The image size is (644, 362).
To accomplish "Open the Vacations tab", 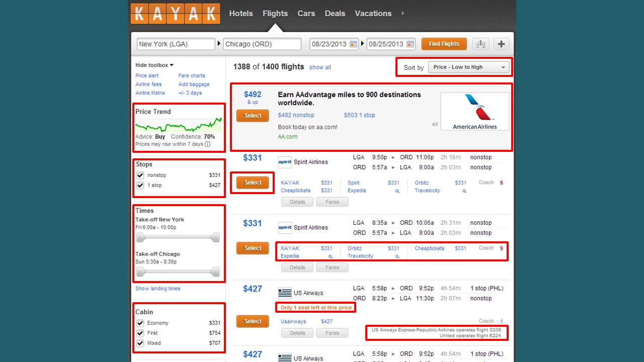I will (373, 14).
